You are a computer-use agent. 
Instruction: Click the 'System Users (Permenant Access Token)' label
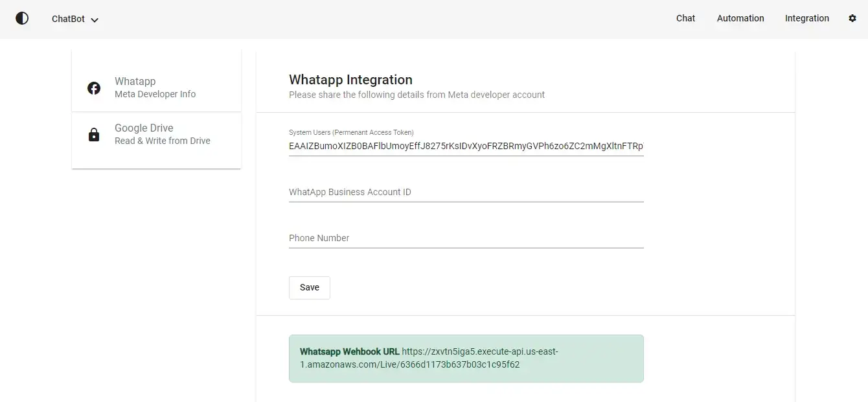(x=351, y=132)
